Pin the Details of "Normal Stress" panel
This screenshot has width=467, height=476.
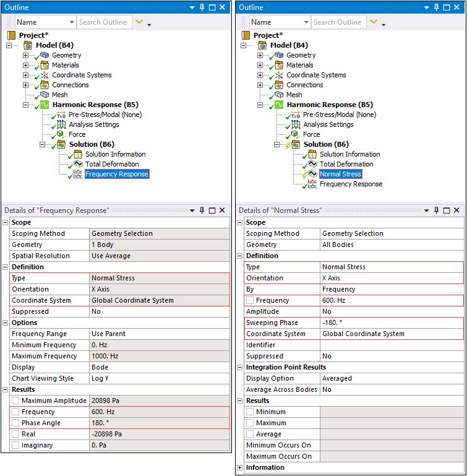pyautogui.click(x=436, y=210)
